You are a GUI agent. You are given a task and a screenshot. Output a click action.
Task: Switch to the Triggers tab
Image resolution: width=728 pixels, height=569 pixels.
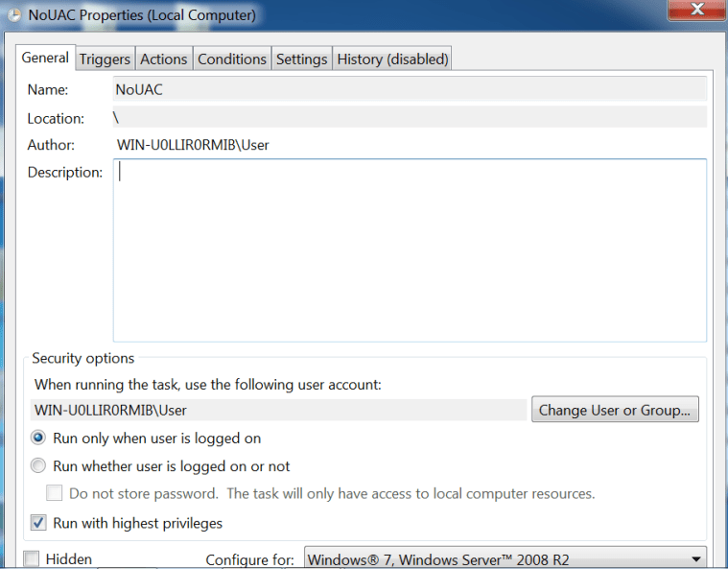click(x=105, y=59)
